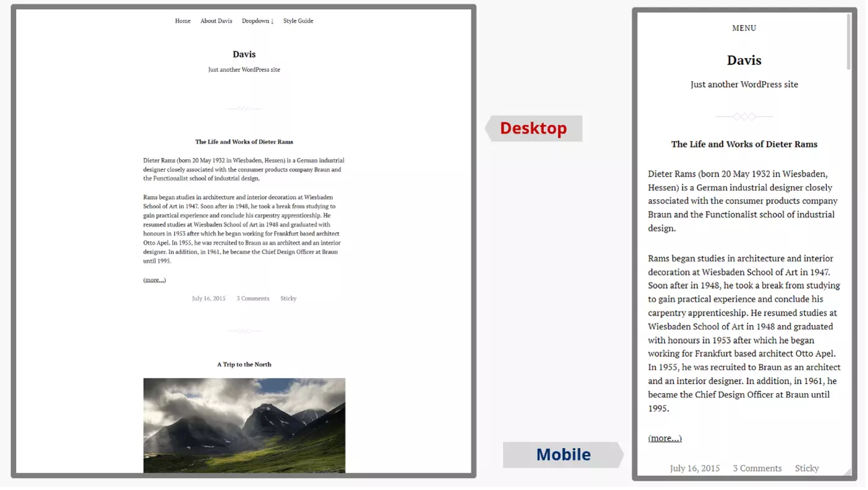This screenshot has height=490, width=868.
Task: Click the Davis site title in the mobile view
Action: pyautogui.click(x=744, y=61)
